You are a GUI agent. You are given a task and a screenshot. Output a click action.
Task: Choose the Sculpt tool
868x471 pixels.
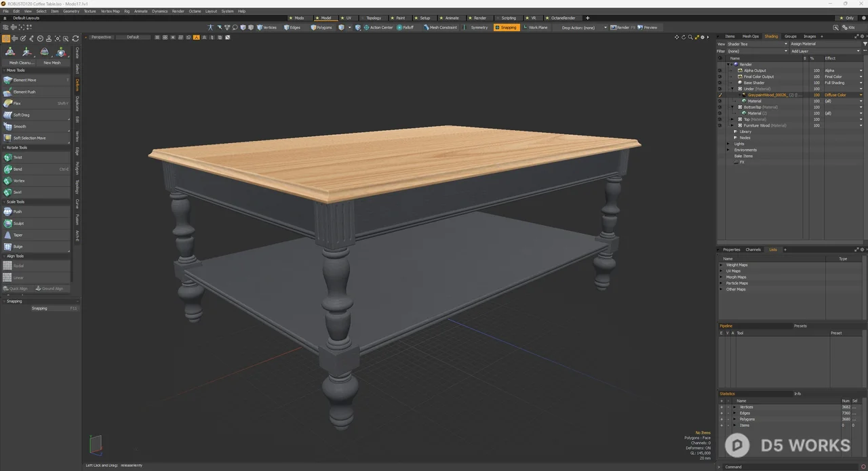(x=36, y=223)
